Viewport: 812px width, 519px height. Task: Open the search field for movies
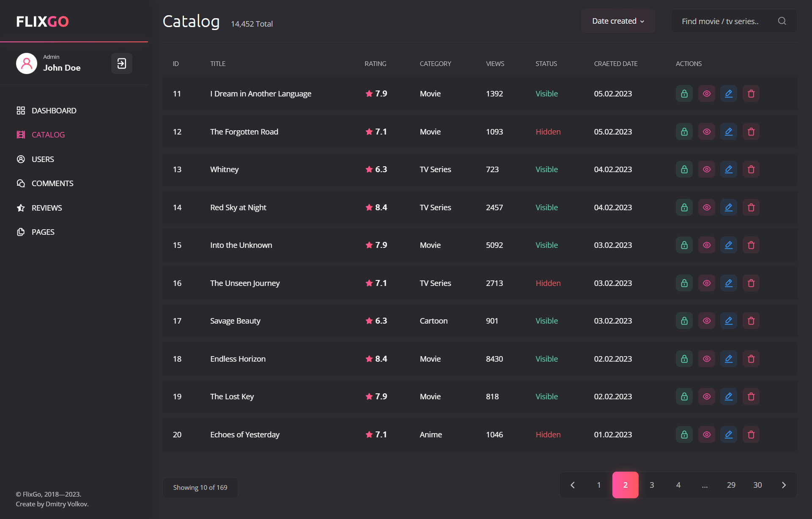pyautogui.click(x=783, y=21)
